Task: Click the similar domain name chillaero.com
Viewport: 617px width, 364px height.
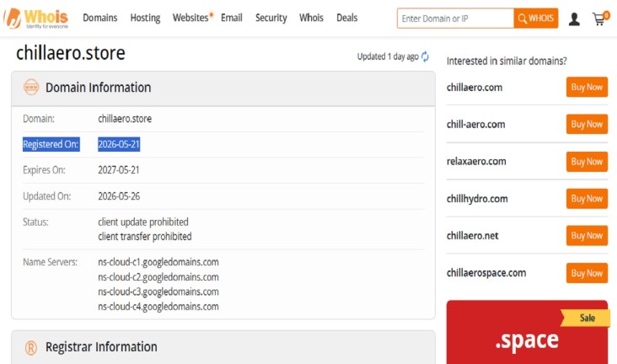Action: pos(475,88)
